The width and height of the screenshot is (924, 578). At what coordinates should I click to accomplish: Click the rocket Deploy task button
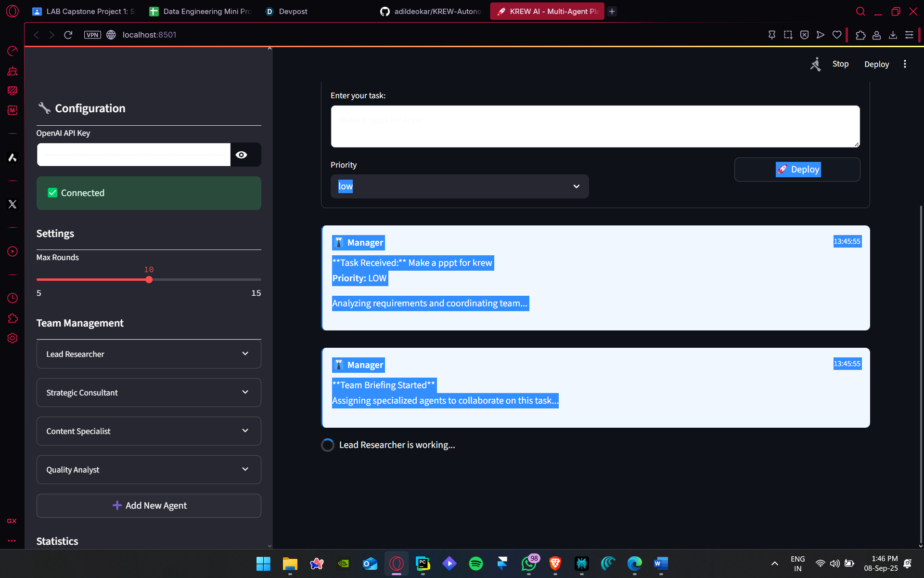click(797, 170)
